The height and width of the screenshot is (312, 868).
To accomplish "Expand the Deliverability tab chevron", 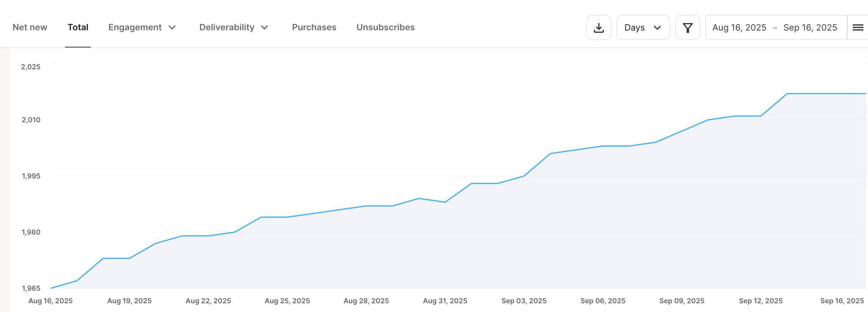I will [264, 28].
